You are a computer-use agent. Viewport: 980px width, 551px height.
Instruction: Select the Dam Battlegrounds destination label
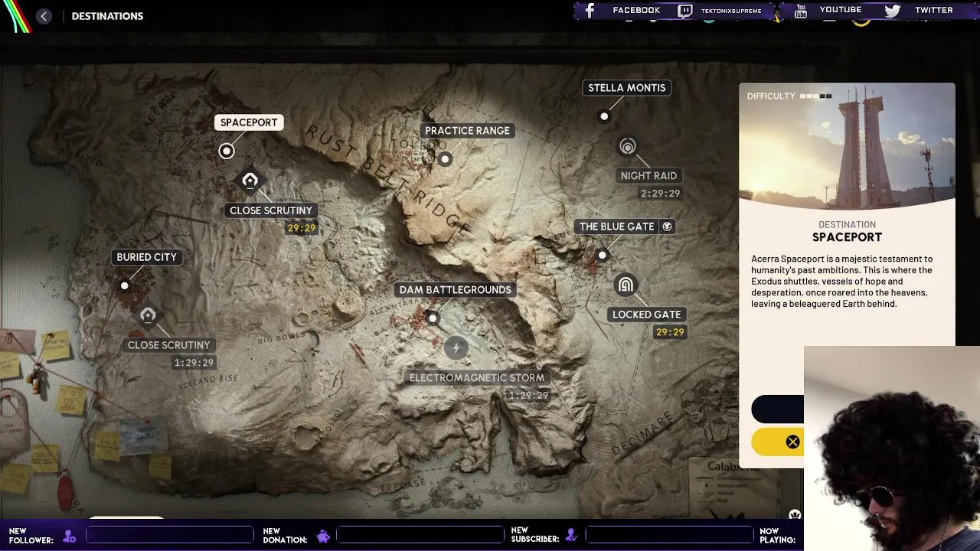coord(455,290)
